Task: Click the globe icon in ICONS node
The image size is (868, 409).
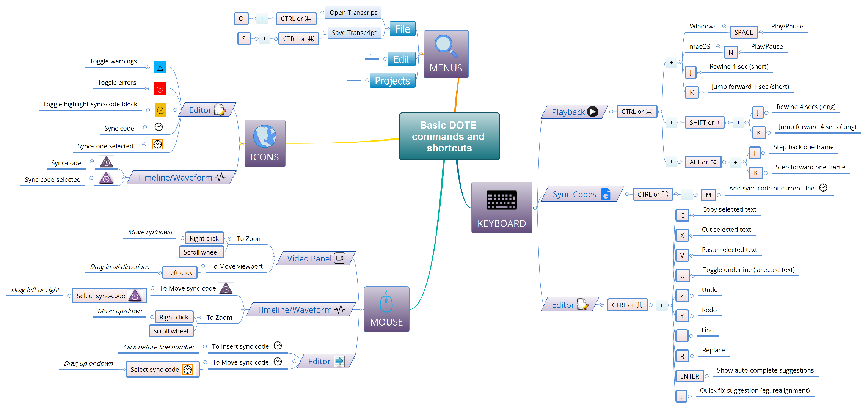Action: [265, 136]
